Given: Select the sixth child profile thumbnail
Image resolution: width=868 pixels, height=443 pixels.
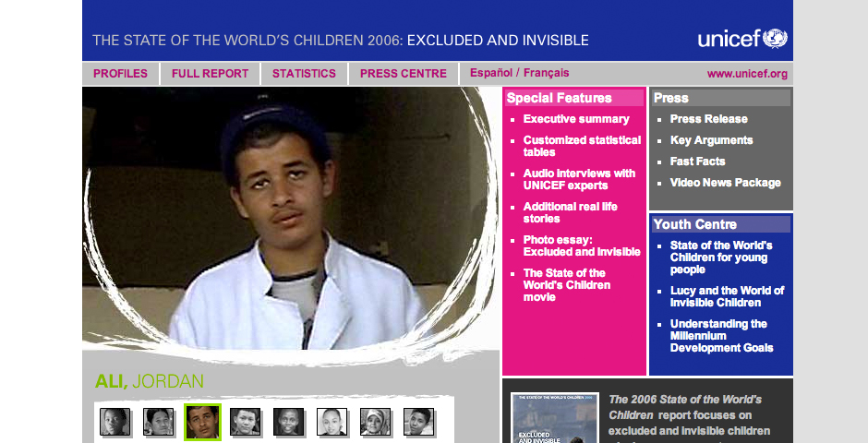Looking at the screenshot, I should click(x=332, y=422).
